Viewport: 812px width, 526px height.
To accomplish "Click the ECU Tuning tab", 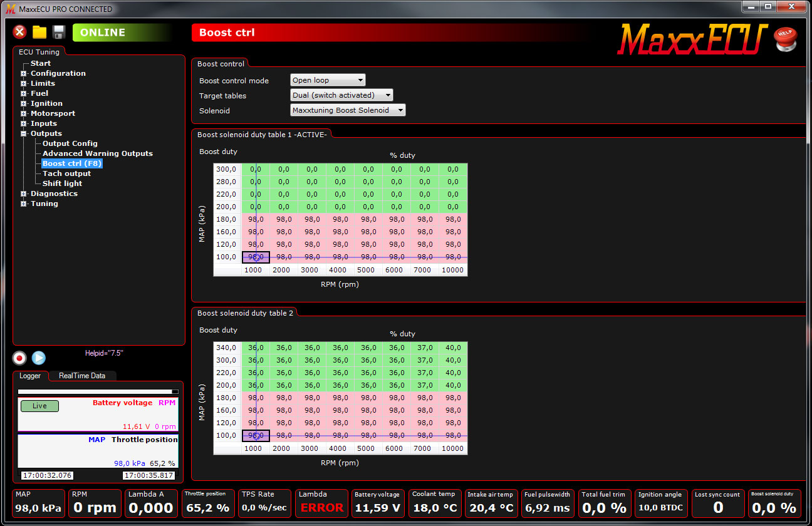I will click(x=39, y=52).
